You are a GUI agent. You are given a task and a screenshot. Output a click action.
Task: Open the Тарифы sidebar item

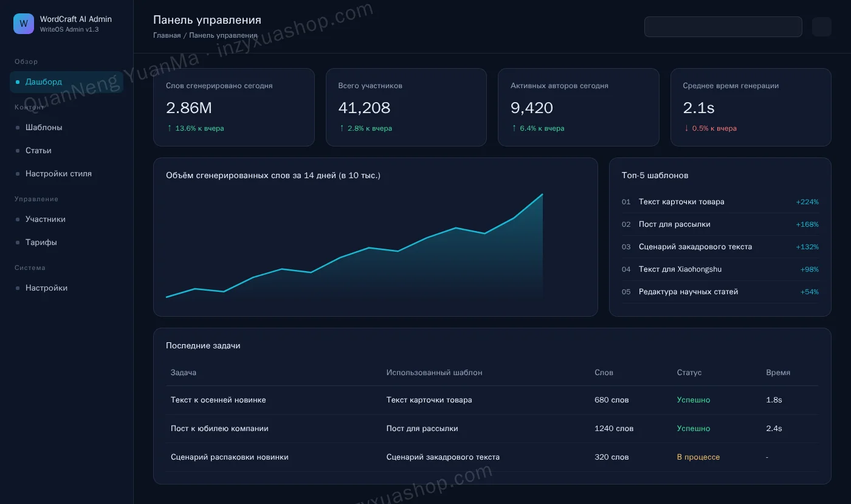tap(66, 243)
